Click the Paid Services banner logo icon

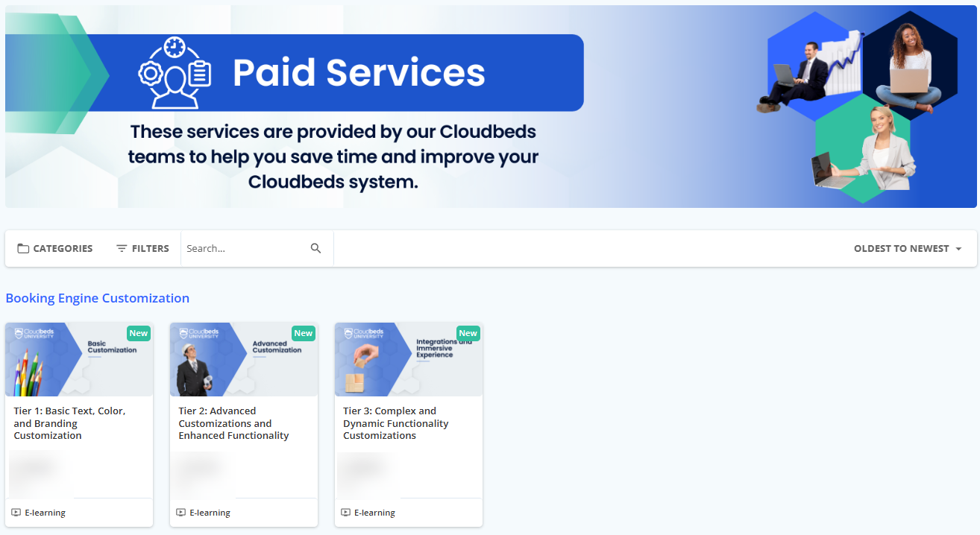175,73
